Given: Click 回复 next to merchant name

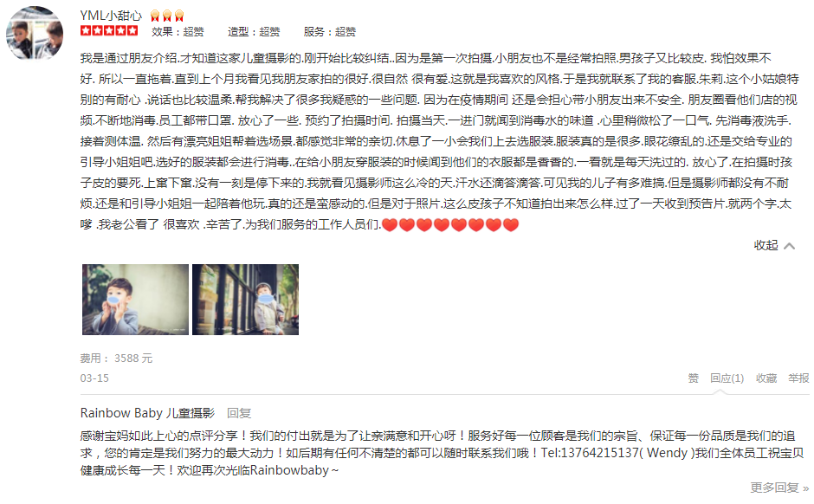Looking at the screenshot, I should click(239, 413).
